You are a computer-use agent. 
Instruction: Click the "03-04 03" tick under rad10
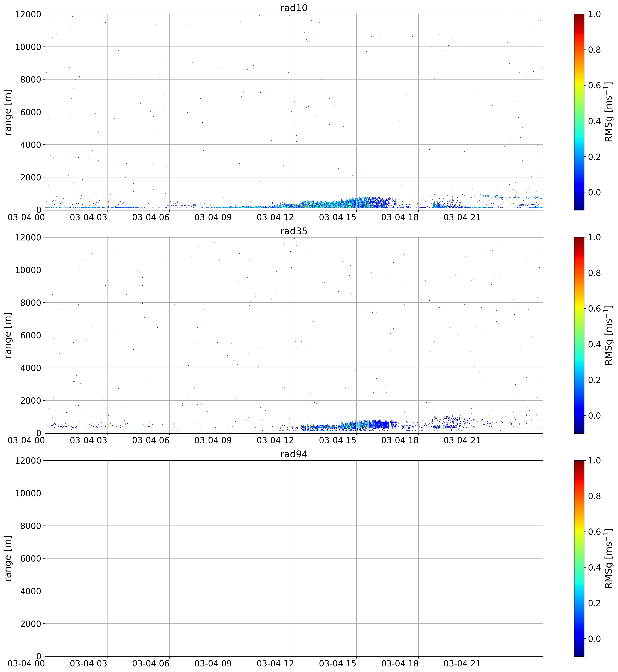tap(89, 217)
